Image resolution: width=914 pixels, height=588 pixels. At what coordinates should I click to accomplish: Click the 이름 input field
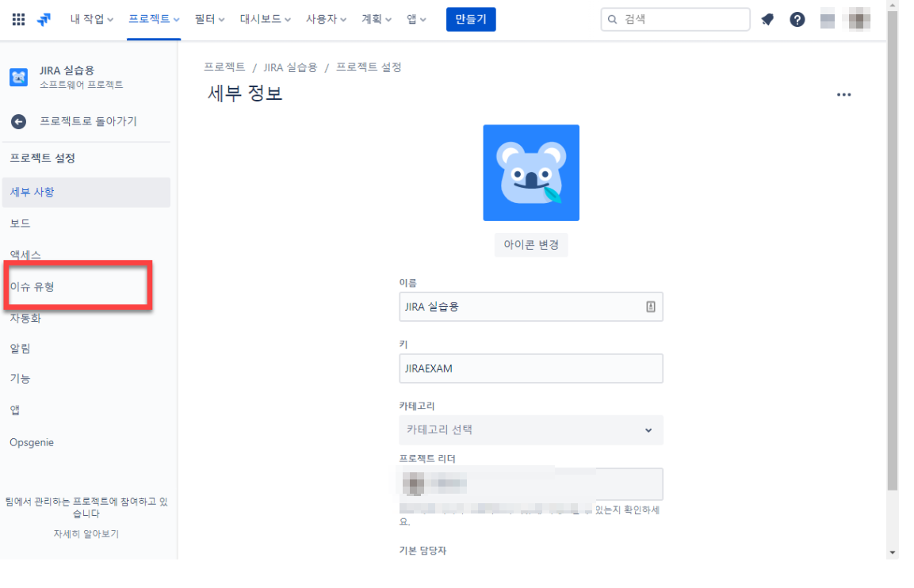tap(531, 307)
